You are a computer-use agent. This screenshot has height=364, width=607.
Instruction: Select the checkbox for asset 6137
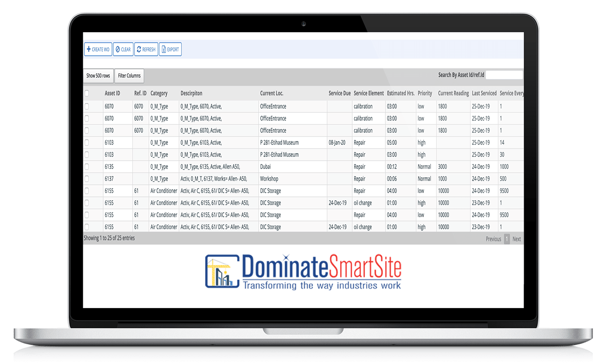[86, 179]
